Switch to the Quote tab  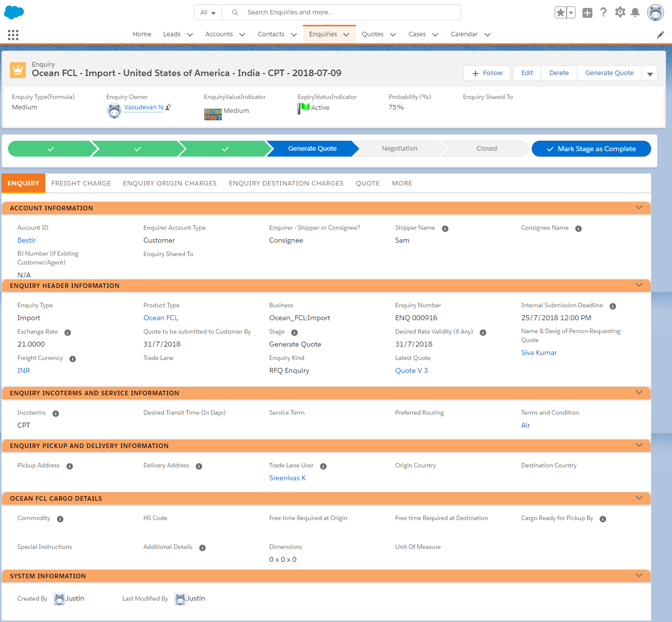(x=368, y=183)
